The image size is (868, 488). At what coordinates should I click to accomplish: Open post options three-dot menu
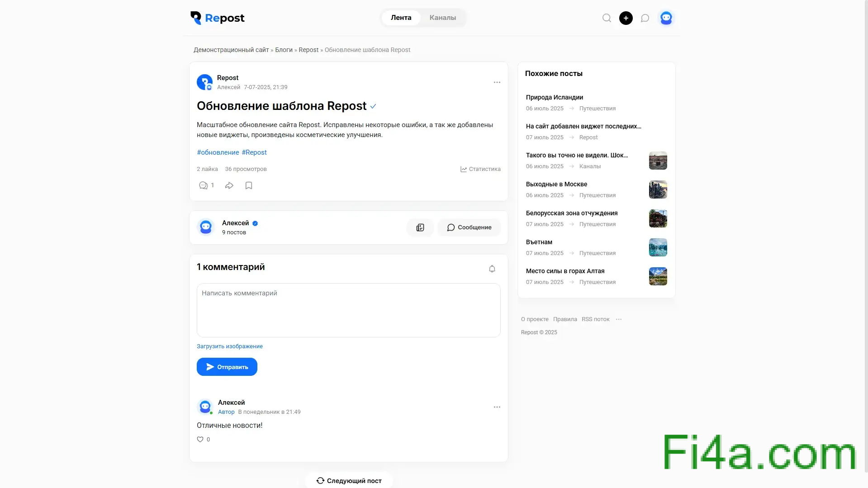(x=497, y=82)
